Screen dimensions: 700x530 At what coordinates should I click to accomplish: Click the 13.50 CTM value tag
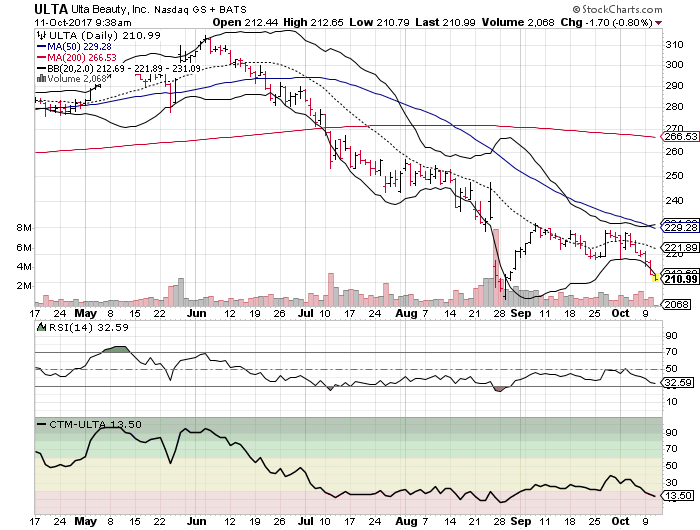(678, 496)
